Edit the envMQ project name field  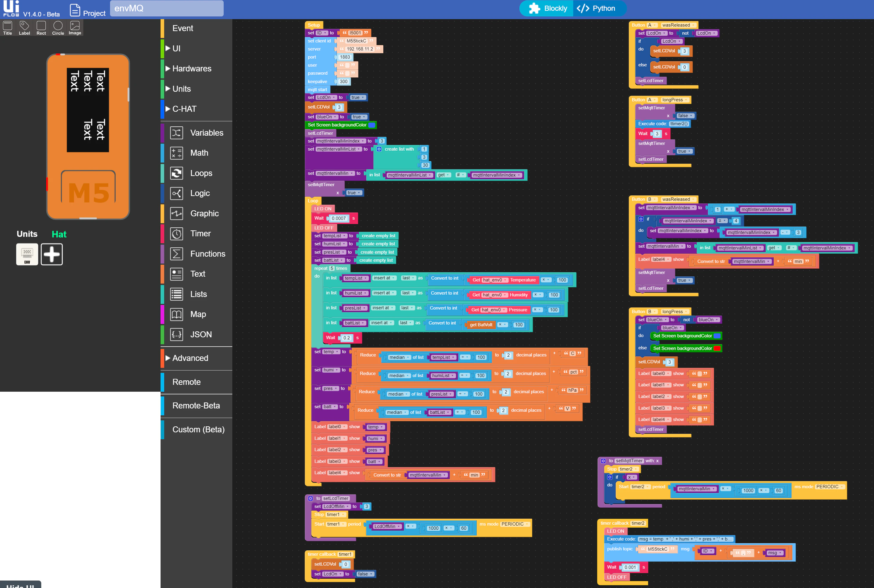pos(167,8)
